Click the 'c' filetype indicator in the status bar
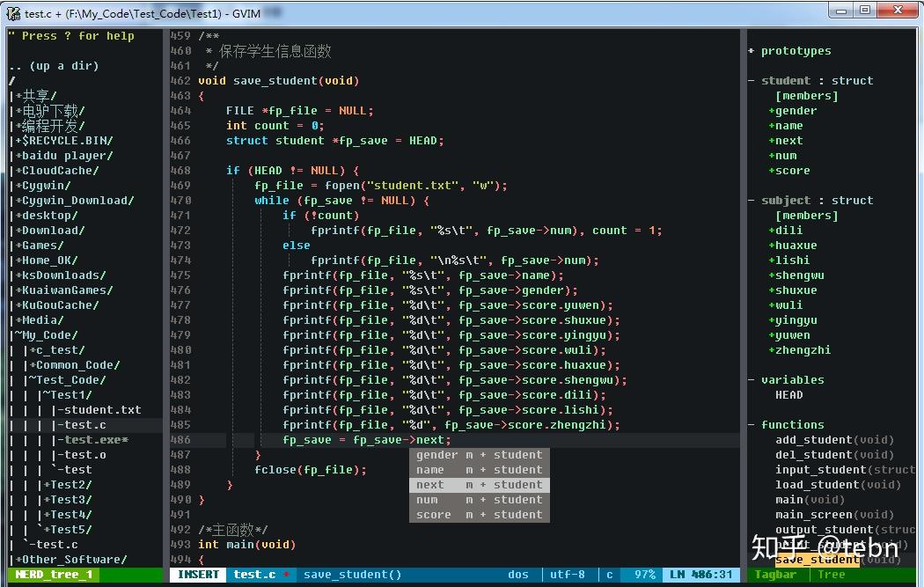Screen dimensions: 924x587 click(609, 574)
